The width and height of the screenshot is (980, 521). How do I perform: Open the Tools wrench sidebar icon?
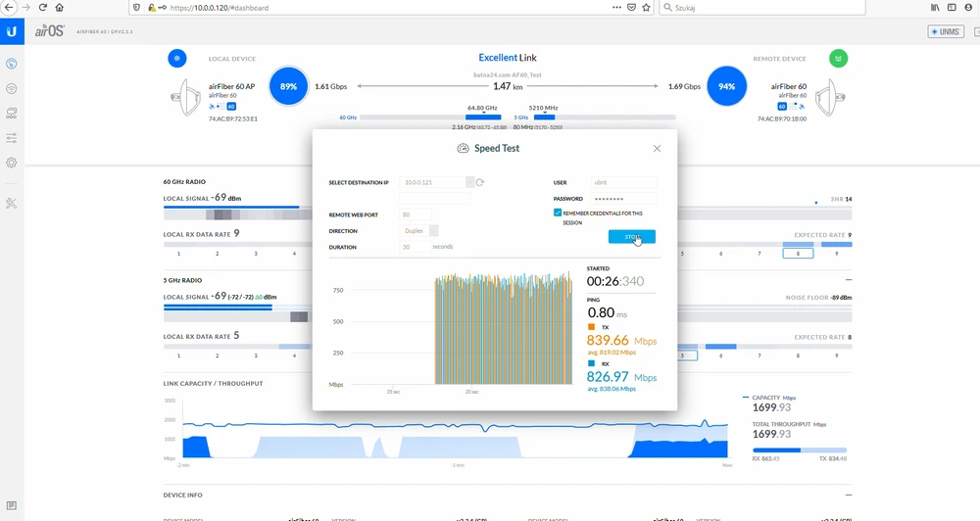pos(11,203)
